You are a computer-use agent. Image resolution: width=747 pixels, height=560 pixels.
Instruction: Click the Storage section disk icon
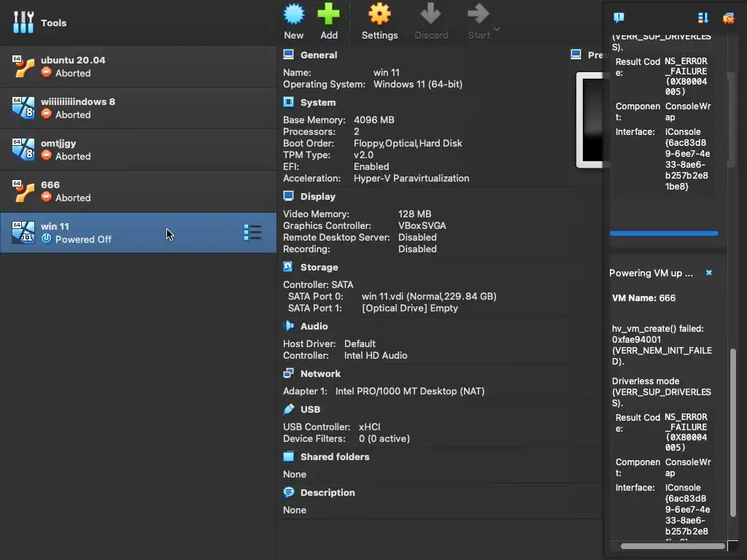(288, 267)
